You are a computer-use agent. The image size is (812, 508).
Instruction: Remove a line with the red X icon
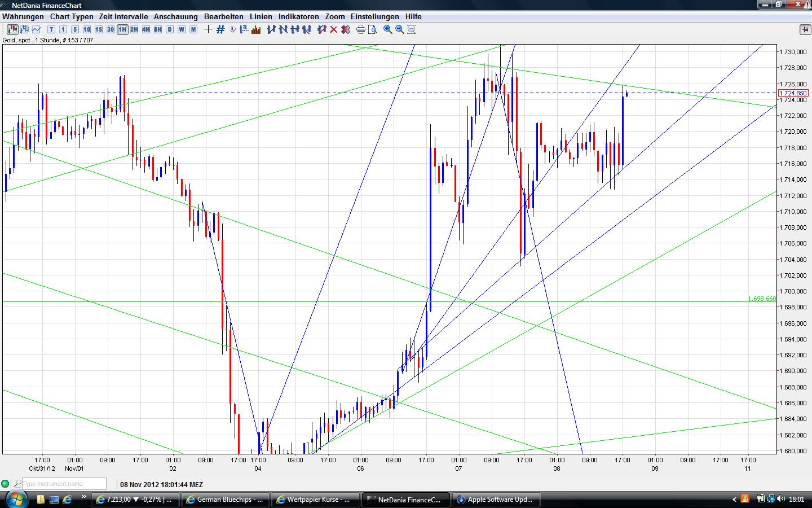point(334,29)
